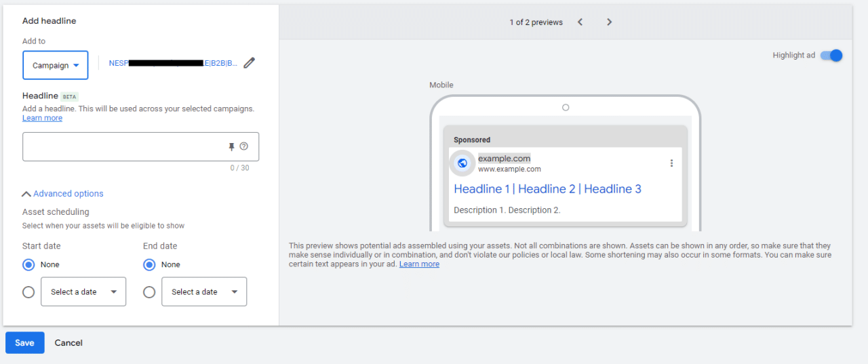Click the help question mark icon
Viewport: 868px width, 364px height.
pos(244,146)
